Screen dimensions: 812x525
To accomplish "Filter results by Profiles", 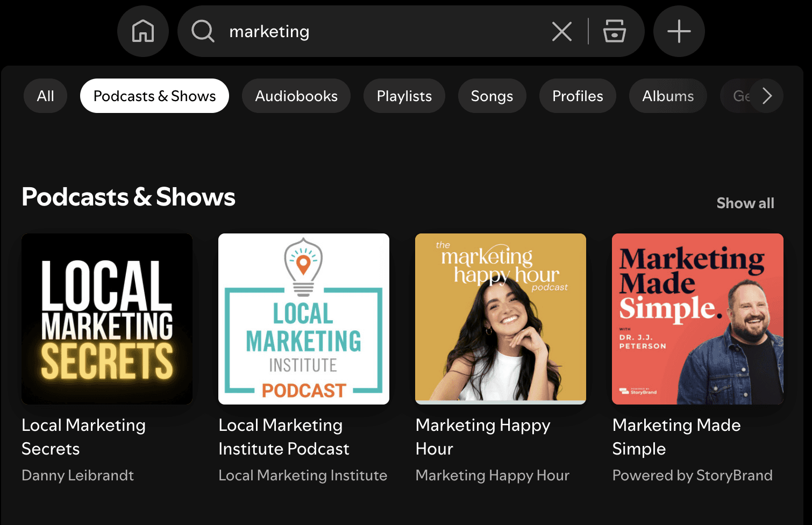I will click(x=577, y=95).
